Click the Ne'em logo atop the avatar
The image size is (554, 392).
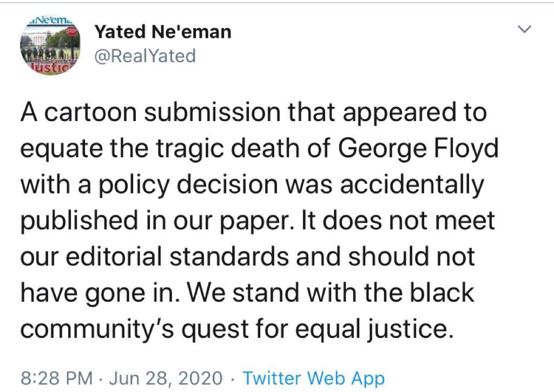coord(50,19)
